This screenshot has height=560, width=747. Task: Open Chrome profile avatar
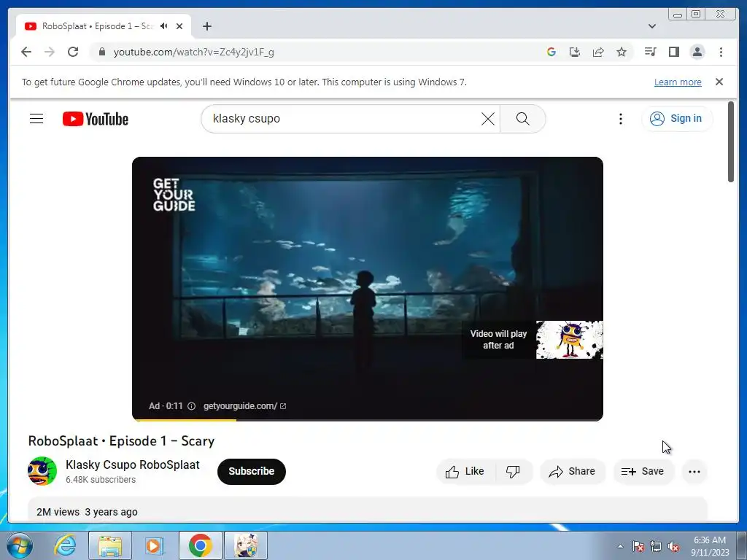tap(697, 52)
